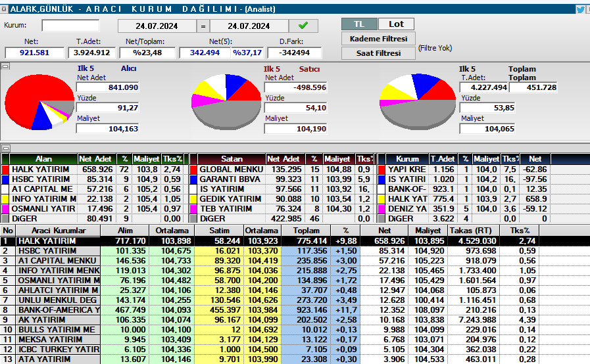
Task: Sort main table by Maliyet header
Action: coord(428,231)
